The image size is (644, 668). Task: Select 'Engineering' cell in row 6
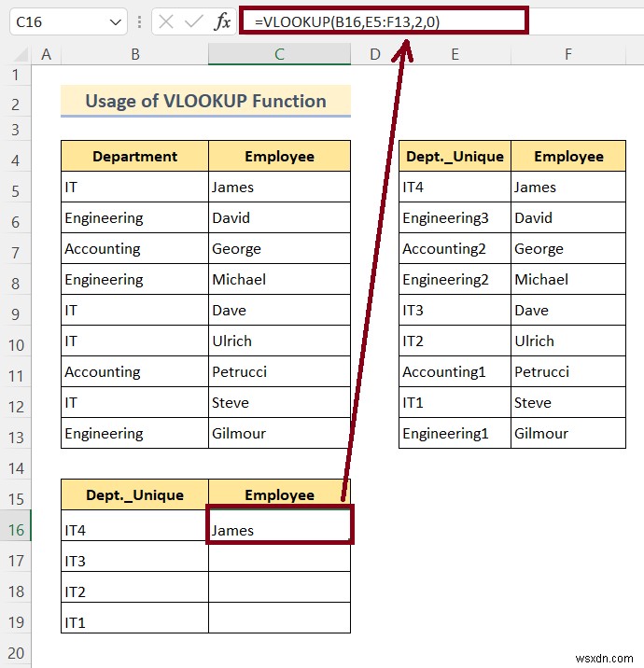[134, 217]
